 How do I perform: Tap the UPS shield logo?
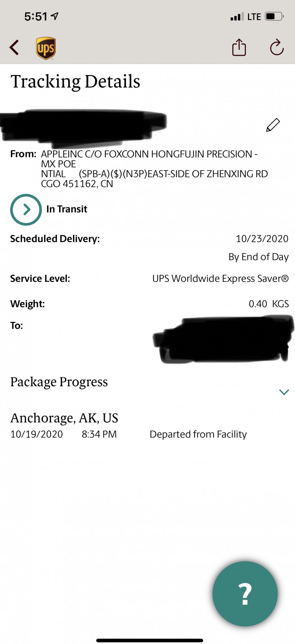click(x=46, y=48)
